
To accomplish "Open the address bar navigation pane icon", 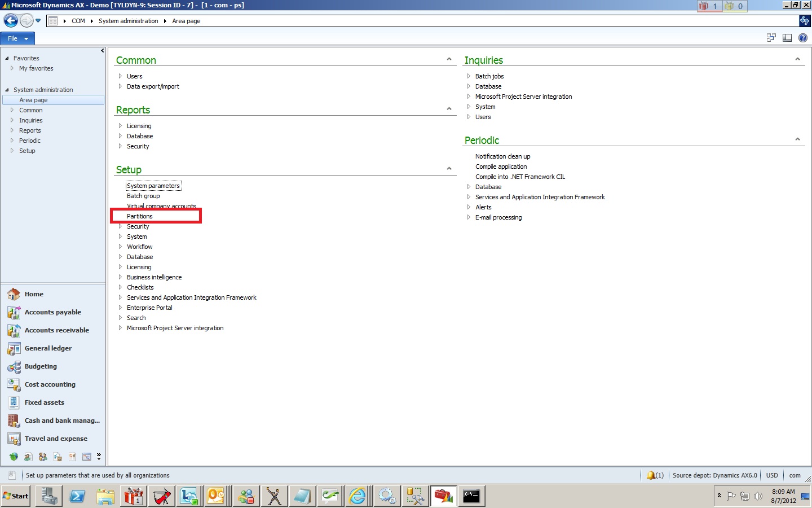I will 53,21.
